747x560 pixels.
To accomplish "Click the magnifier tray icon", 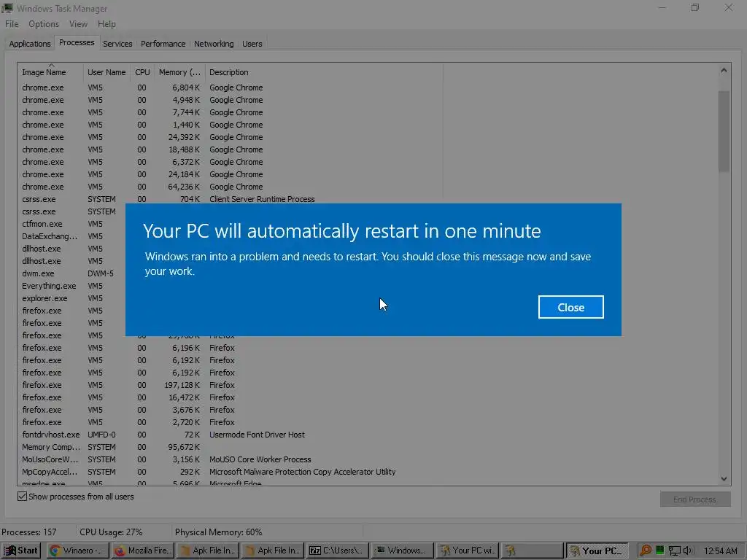I will (x=645, y=551).
